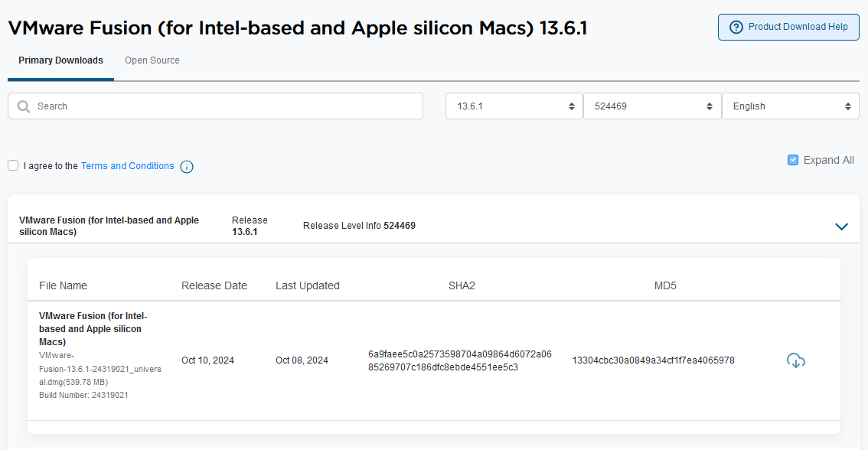Open Product Download Help
Screen dimensions: 868x450
pos(788,27)
